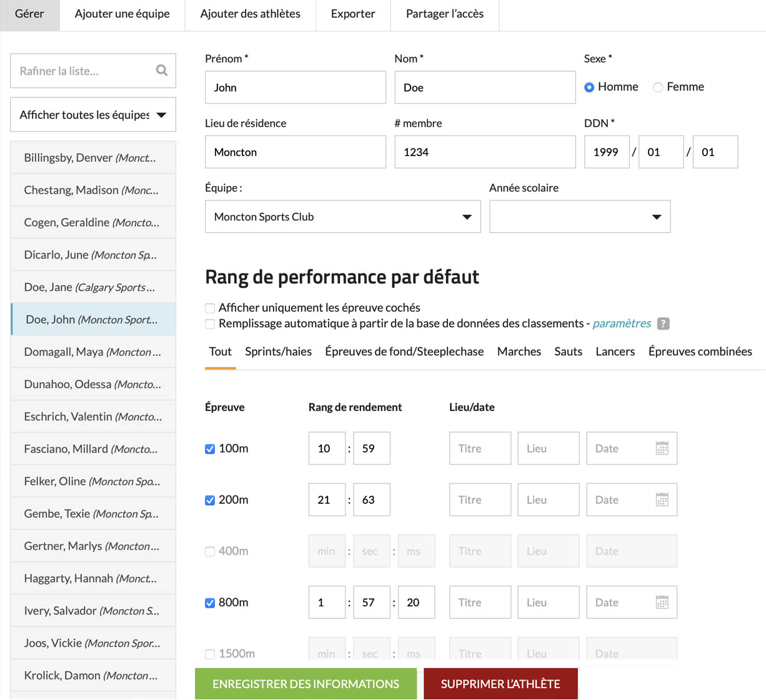Screen dimensions: 766x700
Task: Switch to the Sprints/haies event tab
Action: (278, 352)
